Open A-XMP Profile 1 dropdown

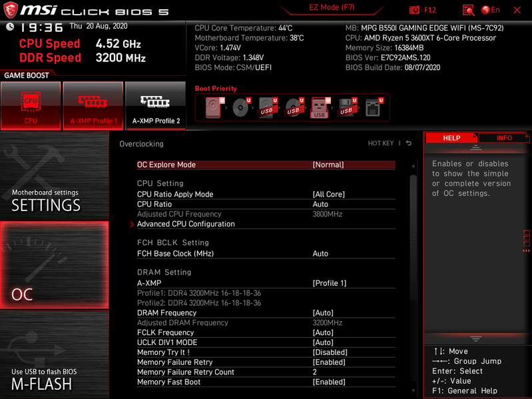point(330,283)
